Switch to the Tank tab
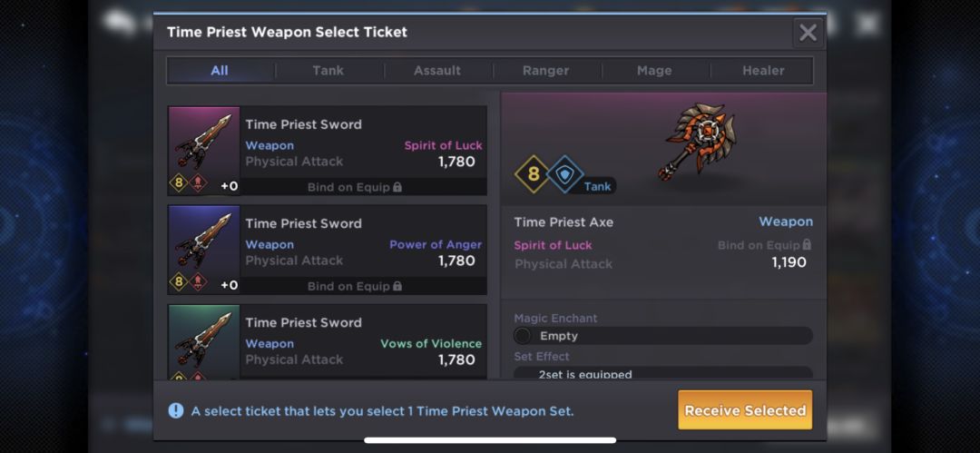The width and height of the screenshot is (980, 453). pyautogui.click(x=328, y=71)
